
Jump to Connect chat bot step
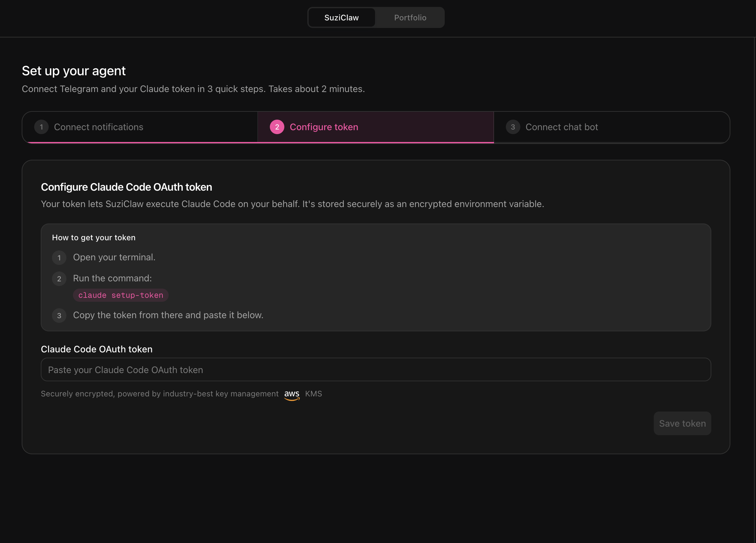pos(561,127)
